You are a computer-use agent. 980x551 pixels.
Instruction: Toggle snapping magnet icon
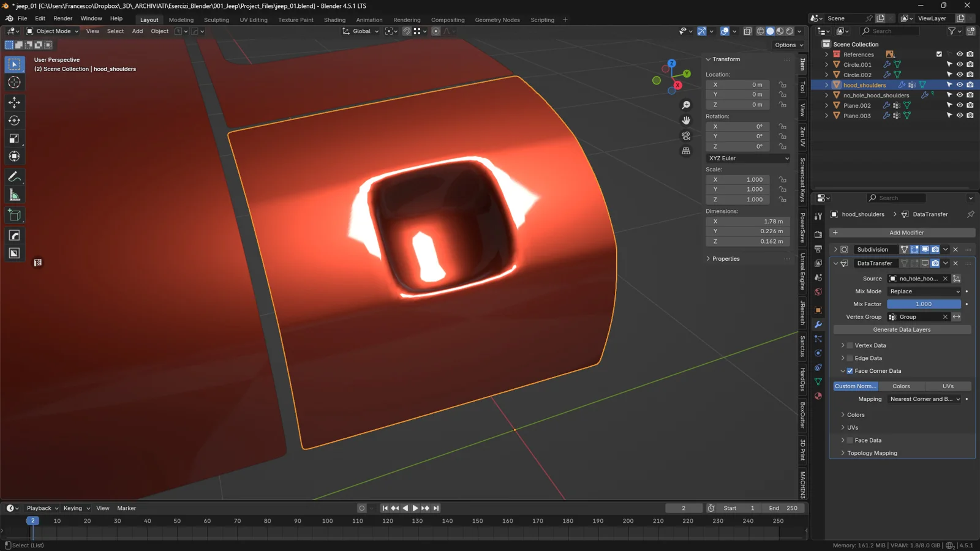(407, 31)
